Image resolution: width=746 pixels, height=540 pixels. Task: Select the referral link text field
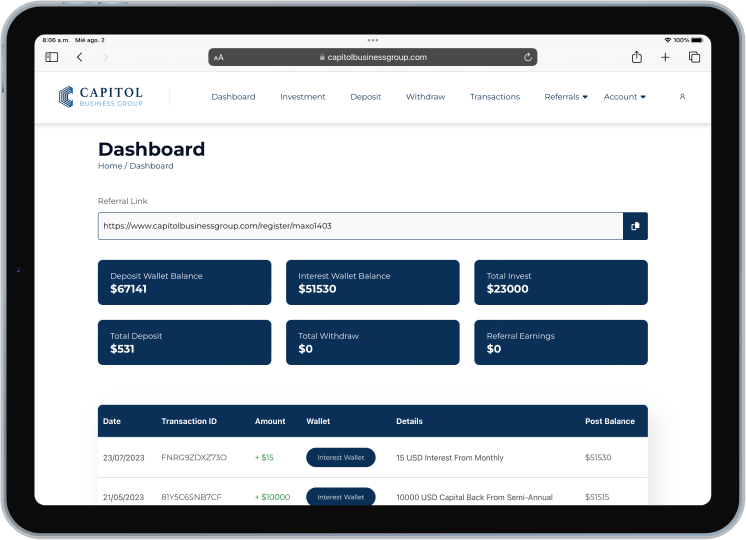pos(361,226)
